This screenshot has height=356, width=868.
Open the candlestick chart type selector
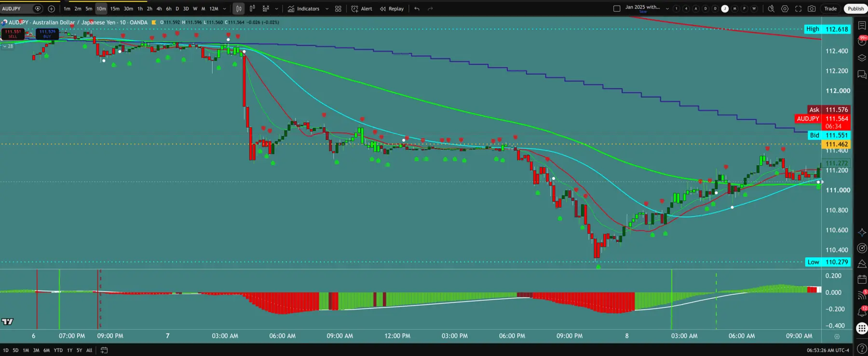[239, 9]
